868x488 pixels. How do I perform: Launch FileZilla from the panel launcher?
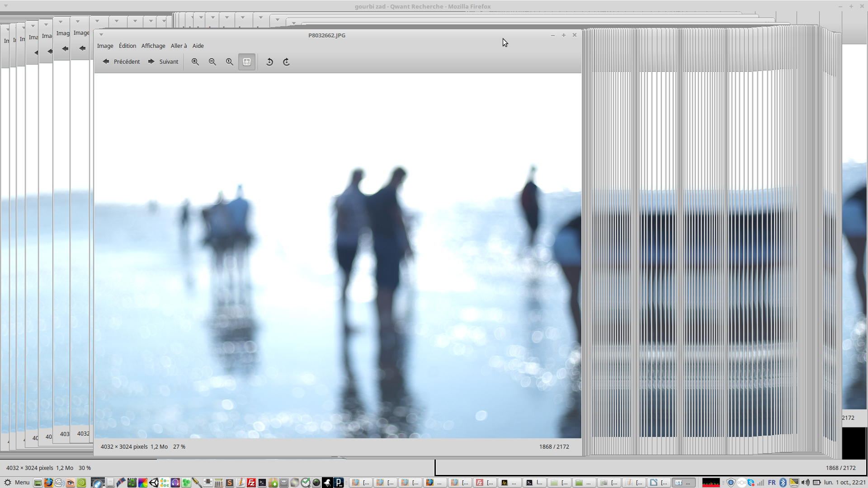pyautogui.click(x=251, y=483)
